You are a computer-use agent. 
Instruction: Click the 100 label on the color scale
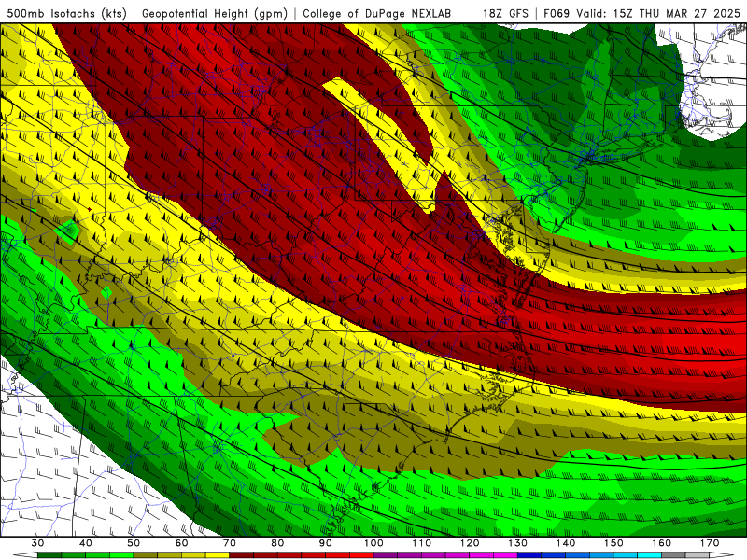(374, 543)
